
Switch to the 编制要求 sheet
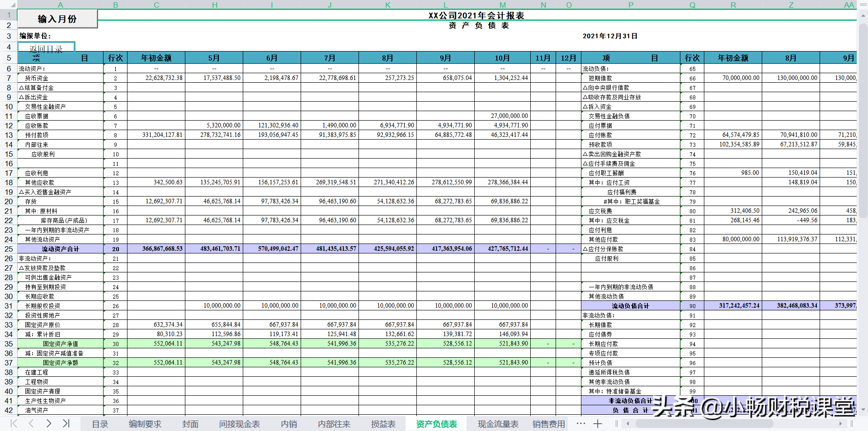[145, 424]
